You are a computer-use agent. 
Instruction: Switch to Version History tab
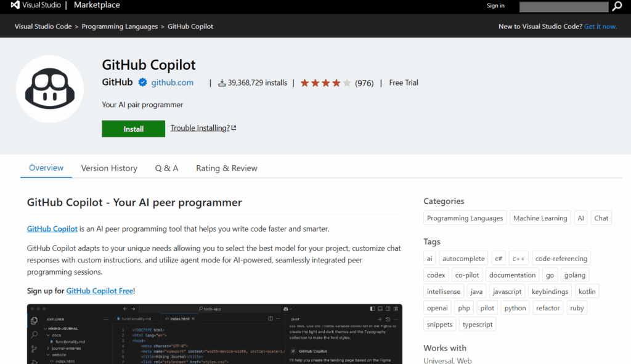tap(109, 168)
